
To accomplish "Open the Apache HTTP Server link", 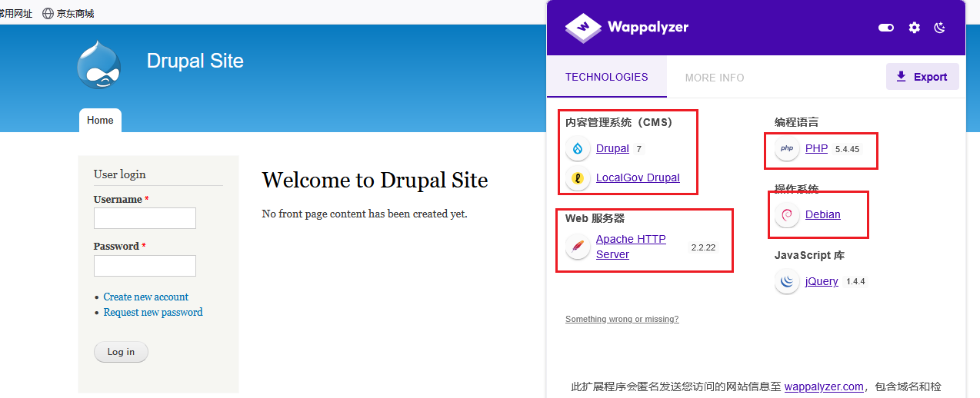I will point(631,247).
